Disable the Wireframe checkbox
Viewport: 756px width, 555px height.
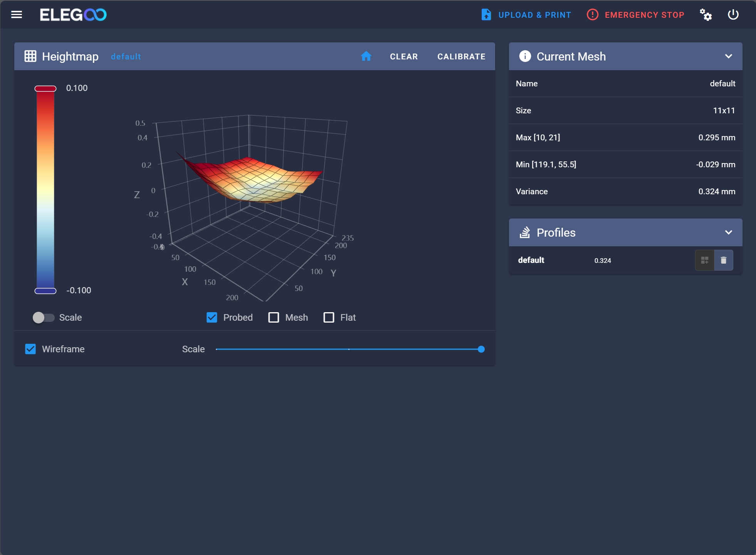pyautogui.click(x=30, y=349)
